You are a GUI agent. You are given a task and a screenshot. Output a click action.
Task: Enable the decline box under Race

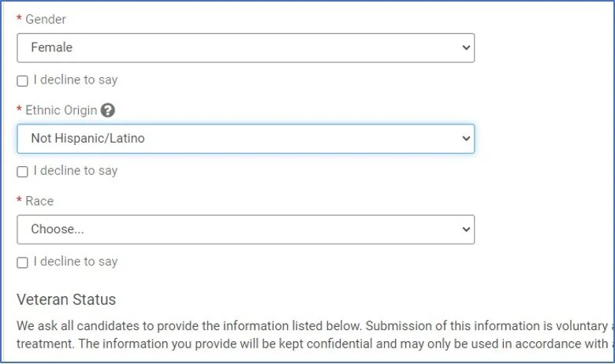point(22,262)
